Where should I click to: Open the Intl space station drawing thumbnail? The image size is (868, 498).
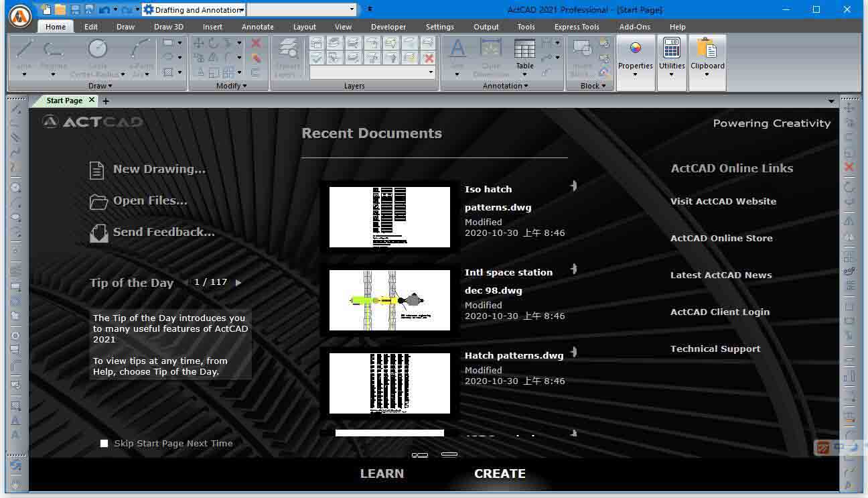tap(389, 300)
